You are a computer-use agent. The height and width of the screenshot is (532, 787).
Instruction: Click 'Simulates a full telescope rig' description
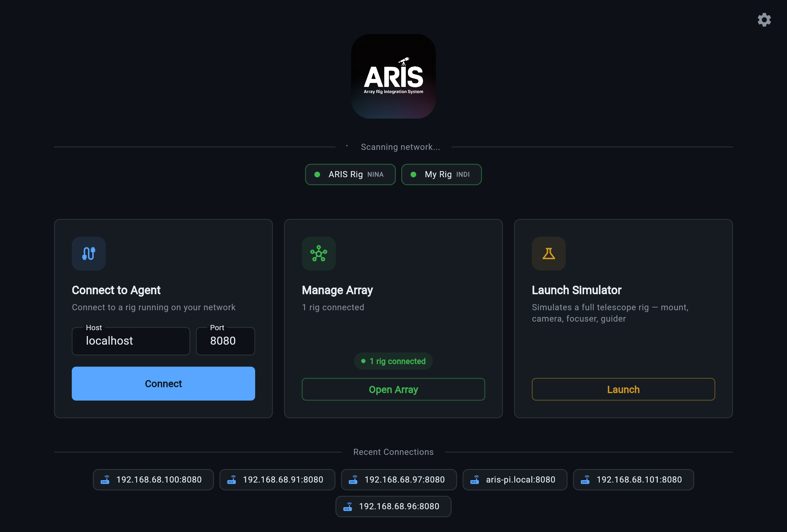(610, 313)
